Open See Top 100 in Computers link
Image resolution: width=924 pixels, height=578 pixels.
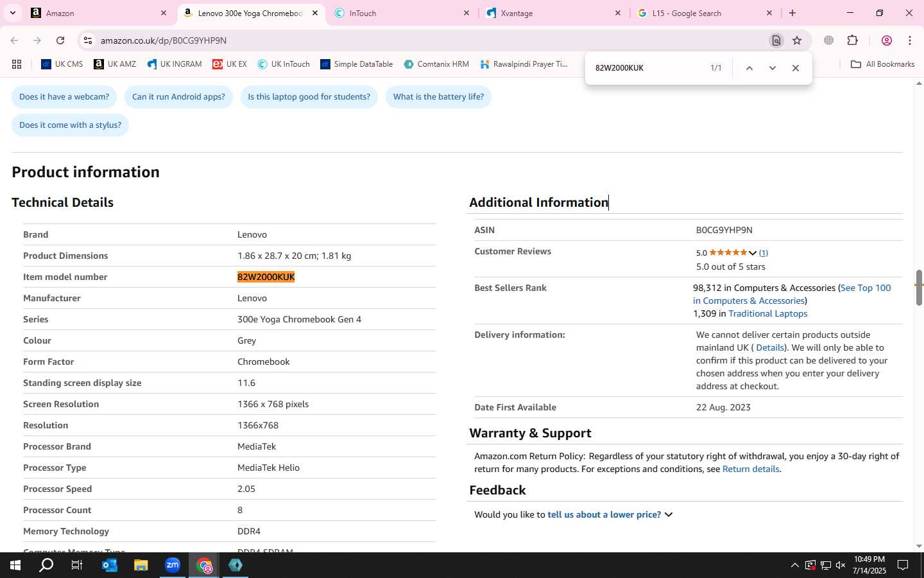coord(792,294)
